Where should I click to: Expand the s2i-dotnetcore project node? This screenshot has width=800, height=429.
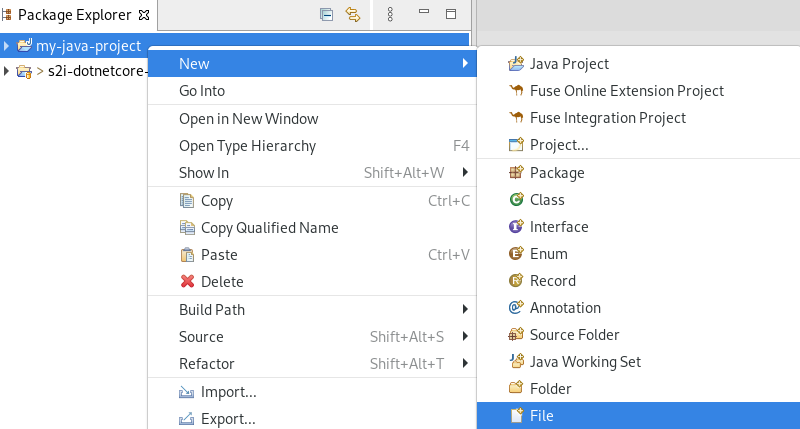7,71
